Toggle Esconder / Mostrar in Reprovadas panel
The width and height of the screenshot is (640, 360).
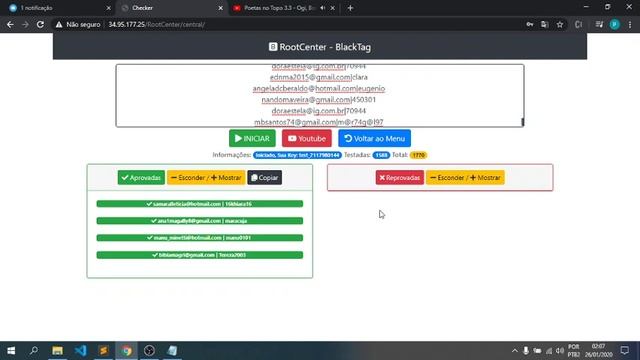(465, 178)
